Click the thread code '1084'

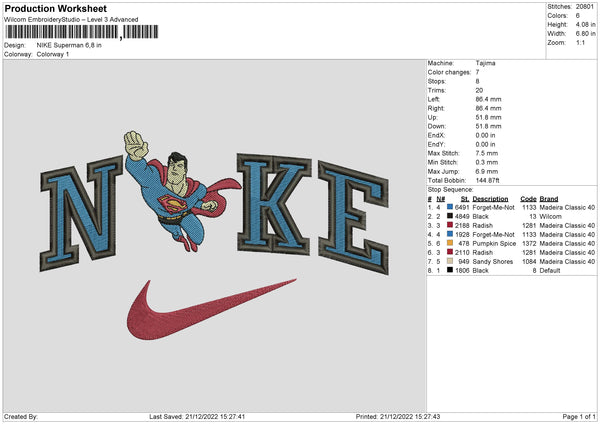pyautogui.click(x=529, y=261)
